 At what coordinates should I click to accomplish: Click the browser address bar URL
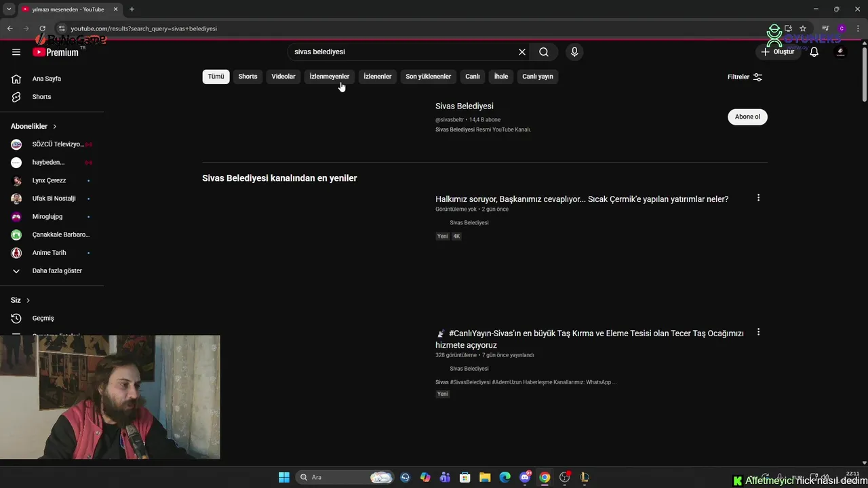[144, 28]
